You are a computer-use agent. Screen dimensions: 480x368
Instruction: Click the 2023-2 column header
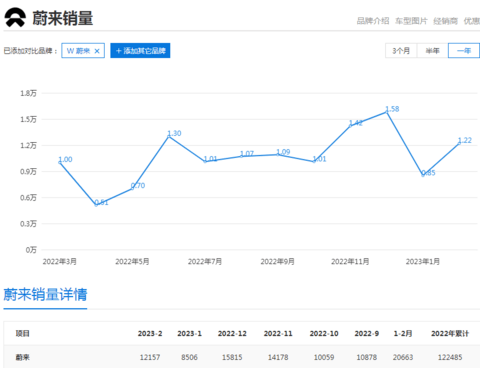[150, 333]
